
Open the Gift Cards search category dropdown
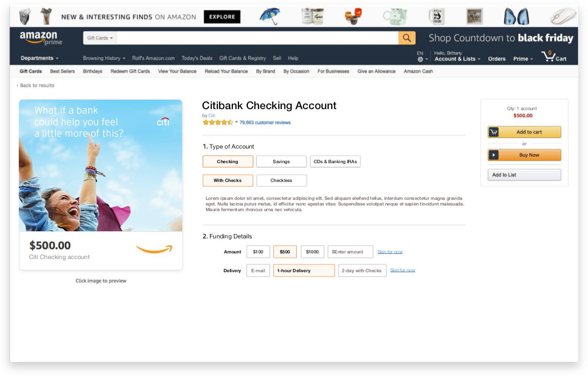(100, 38)
